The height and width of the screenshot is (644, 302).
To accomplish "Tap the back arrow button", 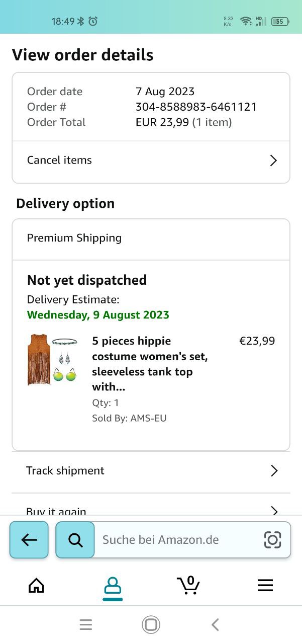I will coord(29,540).
